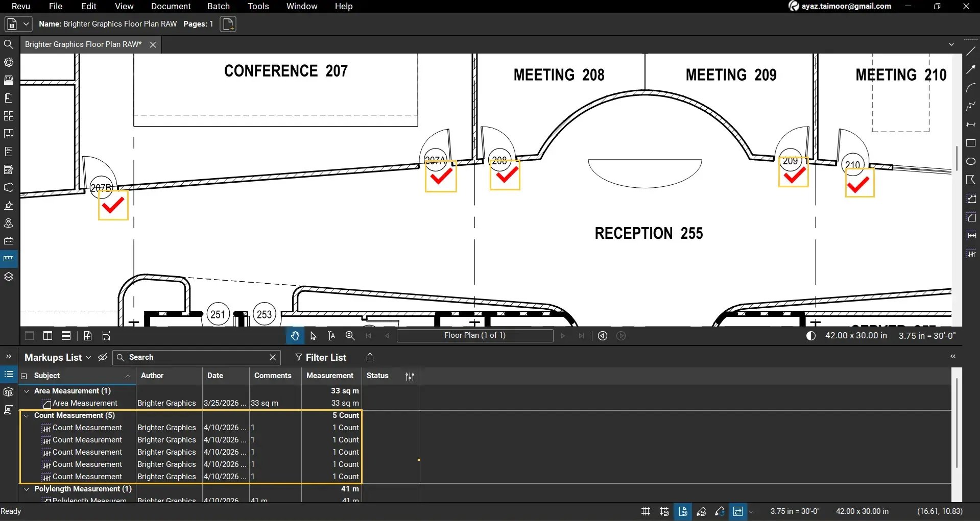The width and height of the screenshot is (980, 521).
Task: Activate the Select tool next to Pan
Action: [313, 336]
